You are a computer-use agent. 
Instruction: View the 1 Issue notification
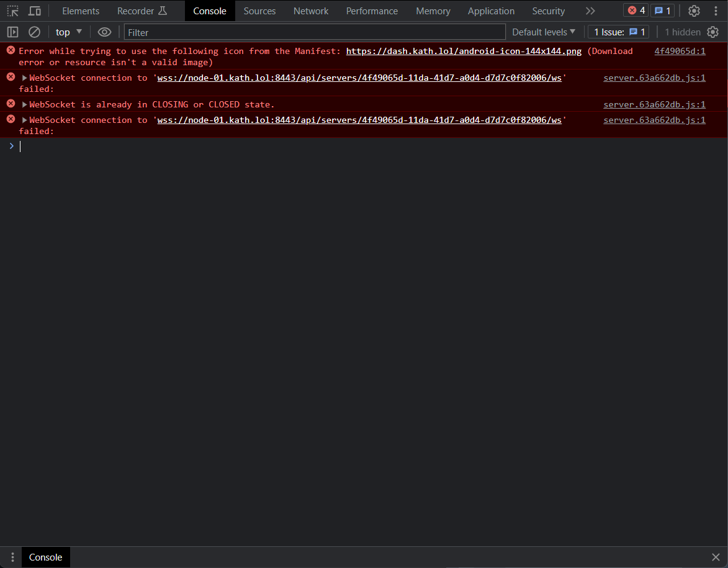click(618, 32)
